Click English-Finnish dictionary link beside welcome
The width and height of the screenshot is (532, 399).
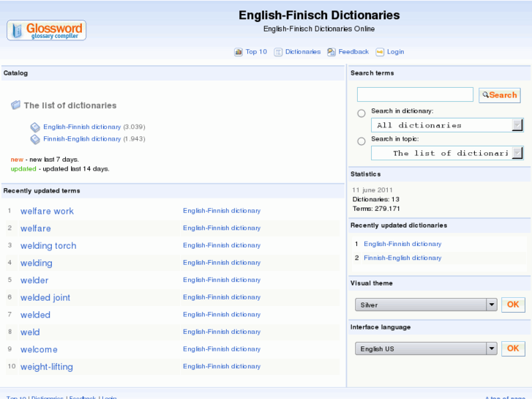[x=222, y=349]
